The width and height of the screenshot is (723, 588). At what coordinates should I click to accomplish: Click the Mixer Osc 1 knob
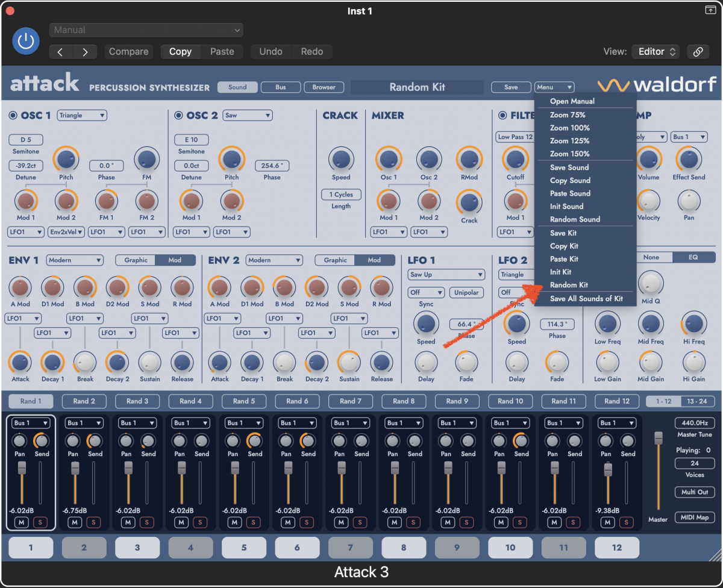pyautogui.click(x=389, y=160)
